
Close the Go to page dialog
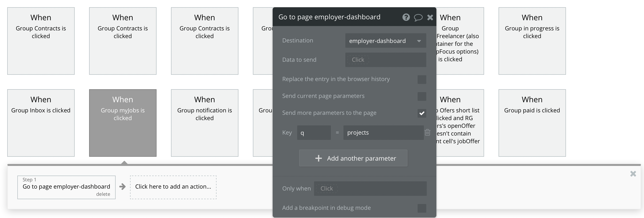tap(430, 17)
